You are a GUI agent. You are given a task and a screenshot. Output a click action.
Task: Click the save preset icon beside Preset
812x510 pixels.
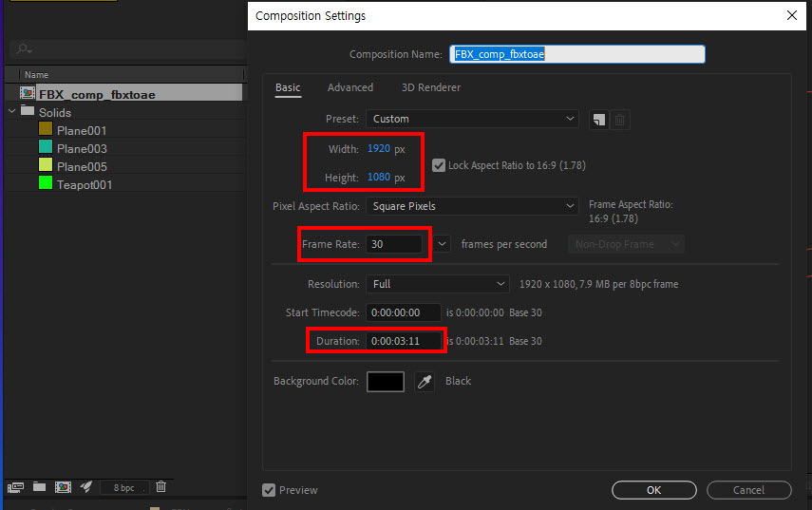click(x=598, y=120)
